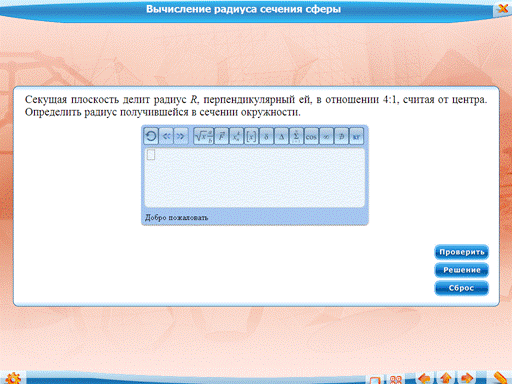Image resolution: width=512 pixels, height=384 pixels.
Task: Click the Сброс button
Action: point(462,288)
